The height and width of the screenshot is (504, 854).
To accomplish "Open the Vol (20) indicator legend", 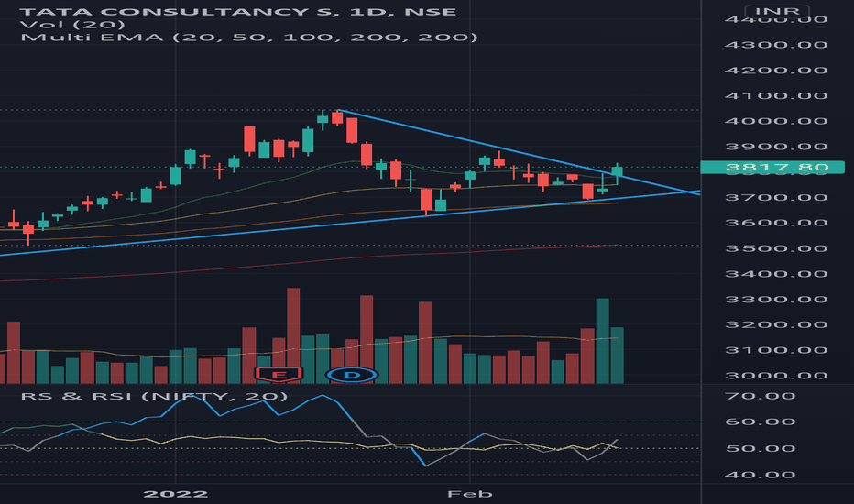I will coord(72,25).
